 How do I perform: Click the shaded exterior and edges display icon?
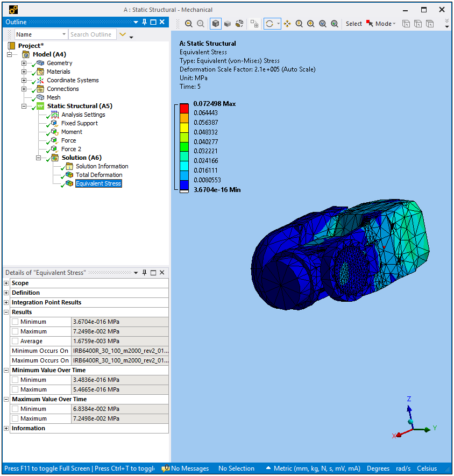click(x=216, y=24)
